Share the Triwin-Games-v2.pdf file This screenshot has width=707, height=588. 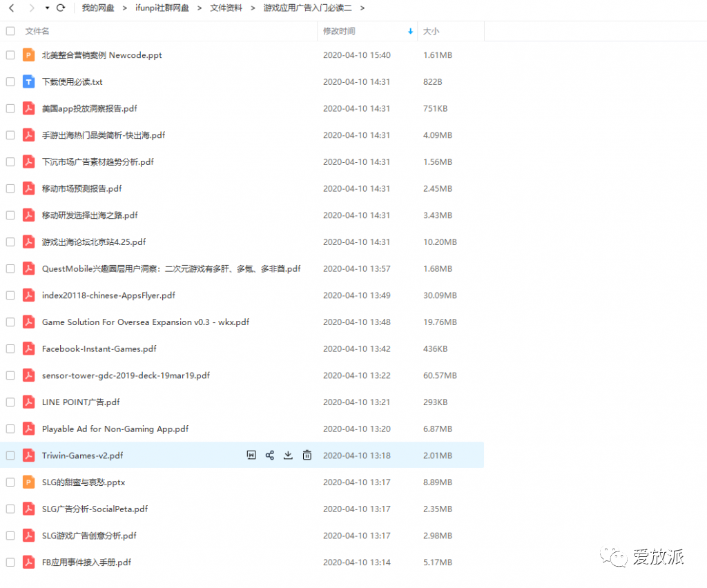270,455
